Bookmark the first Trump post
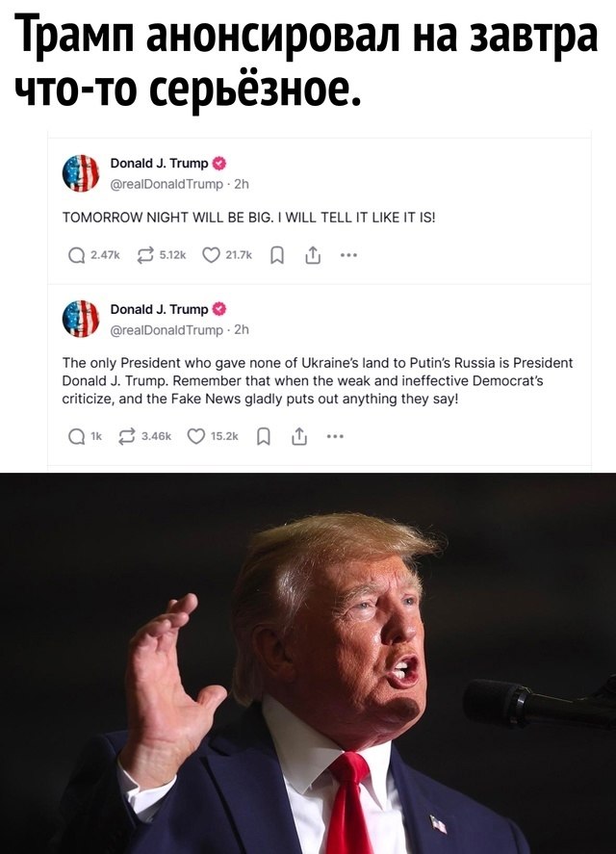 pyautogui.click(x=277, y=255)
